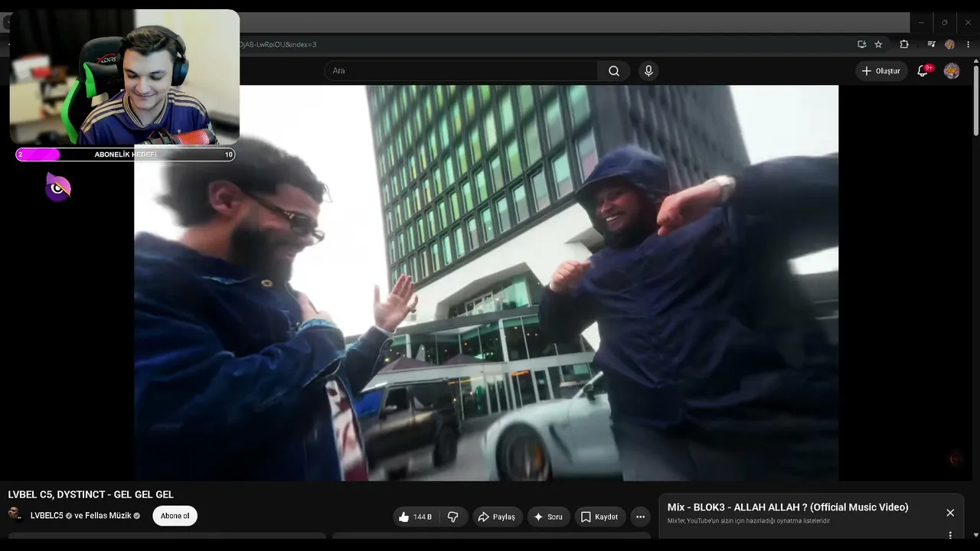Minimize the browser window

pyautogui.click(x=921, y=23)
